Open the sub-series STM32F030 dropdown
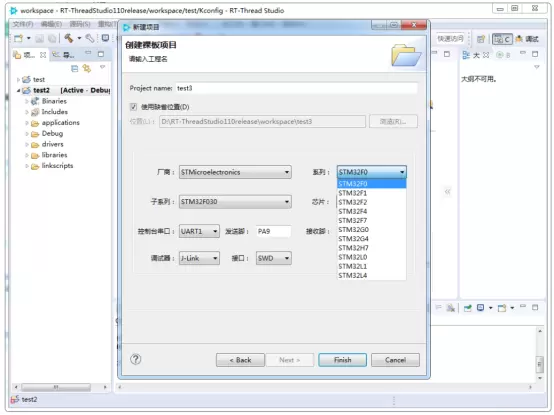 (x=235, y=202)
